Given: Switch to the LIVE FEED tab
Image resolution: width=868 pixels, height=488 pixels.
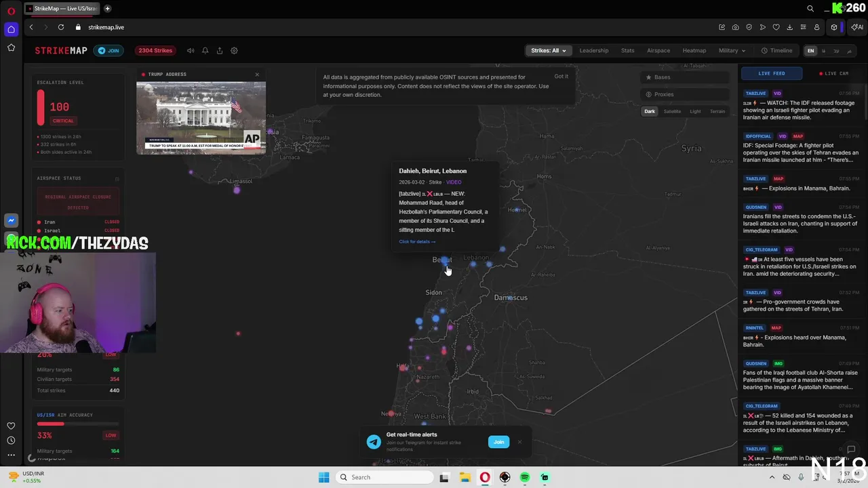Looking at the screenshot, I should click(x=772, y=73).
